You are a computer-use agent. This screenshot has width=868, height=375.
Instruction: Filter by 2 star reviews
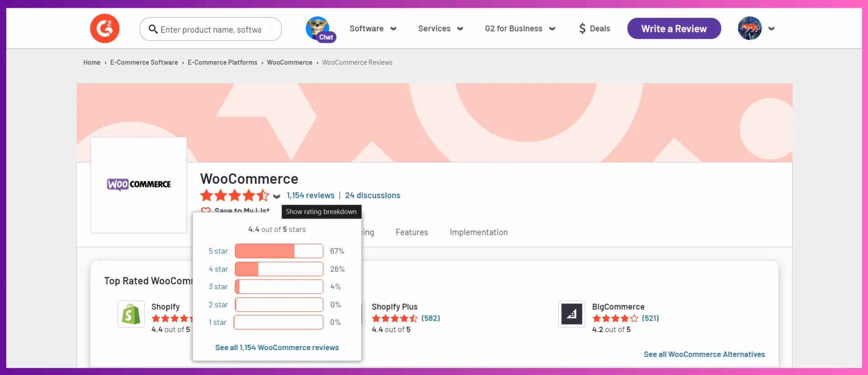pyautogui.click(x=218, y=305)
